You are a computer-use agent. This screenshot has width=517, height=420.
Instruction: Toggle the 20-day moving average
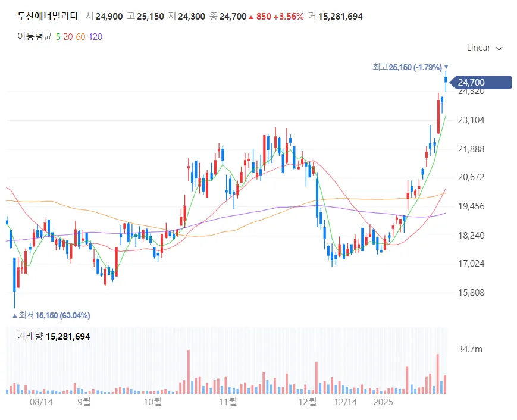click(68, 37)
